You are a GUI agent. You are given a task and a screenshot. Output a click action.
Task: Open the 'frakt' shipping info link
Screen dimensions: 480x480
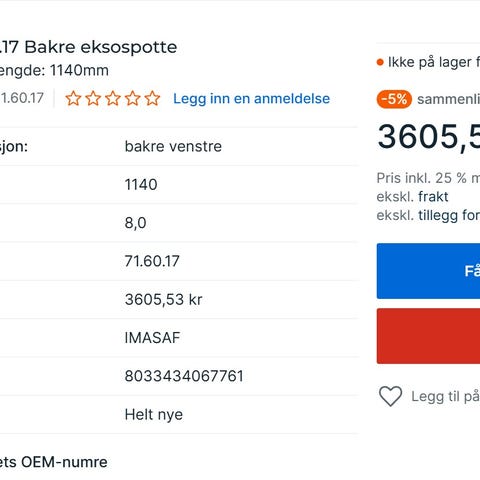pos(433,197)
